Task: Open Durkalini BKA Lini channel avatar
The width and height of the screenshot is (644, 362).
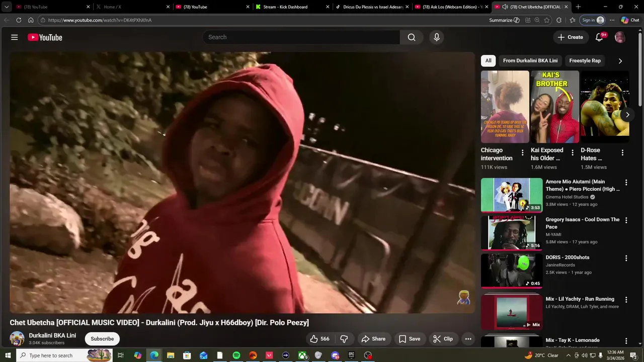Action: click(17, 339)
